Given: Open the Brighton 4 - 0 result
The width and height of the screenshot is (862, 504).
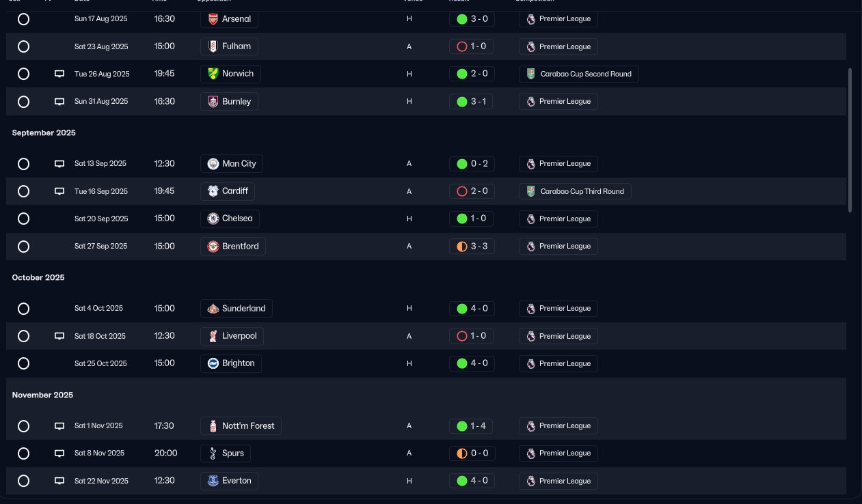Looking at the screenshot, I should (471, 363).
